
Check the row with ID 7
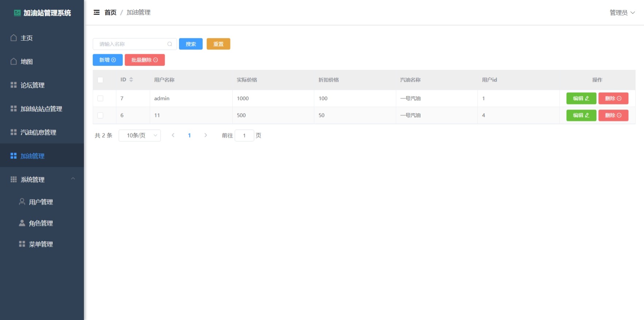click(100, 98)
